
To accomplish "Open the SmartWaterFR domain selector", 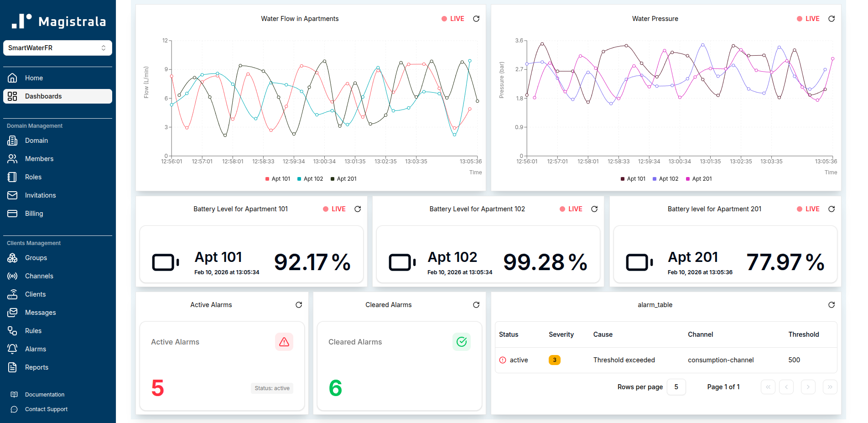I will click(57, 47).
